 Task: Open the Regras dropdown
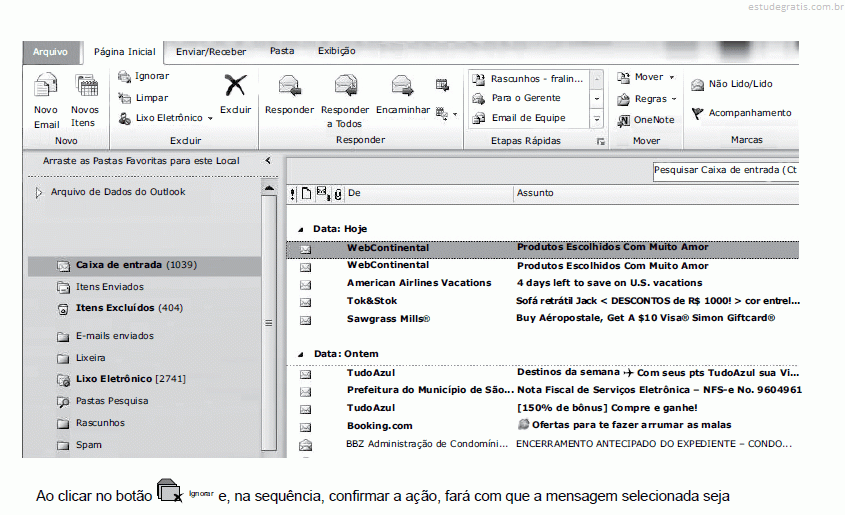[674, 99]
